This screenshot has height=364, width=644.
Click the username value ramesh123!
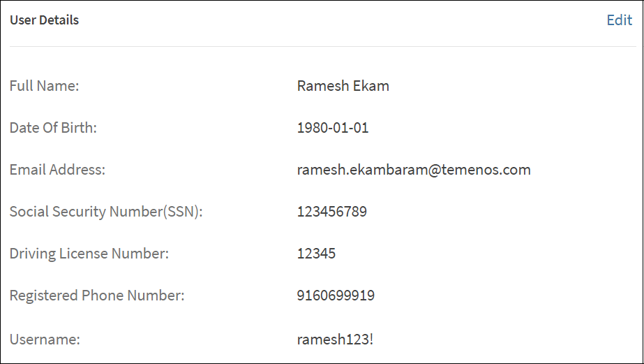coord(335,340)
